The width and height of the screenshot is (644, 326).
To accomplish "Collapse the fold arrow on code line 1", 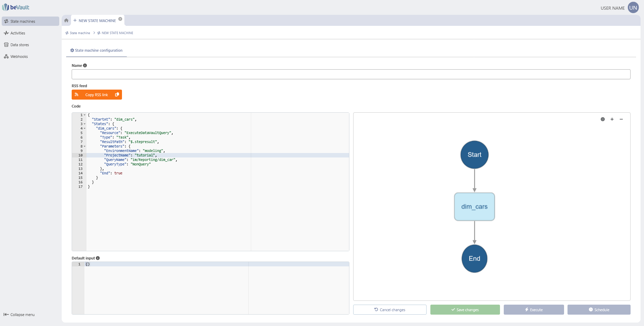I will [x=85, y=115].
